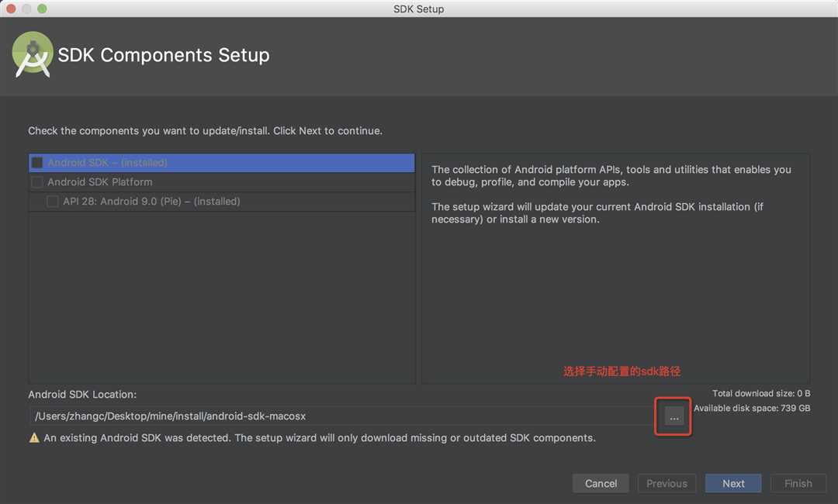The width and height of the screenshot is (838, 504).
Task: Click the Finish button
Action: coord(798,483)
